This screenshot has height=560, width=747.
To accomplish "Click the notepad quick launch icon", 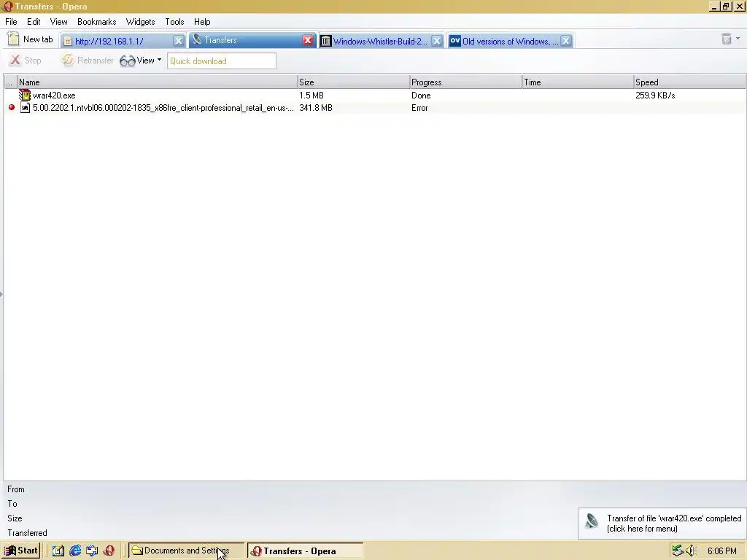I will click(58, 551).
